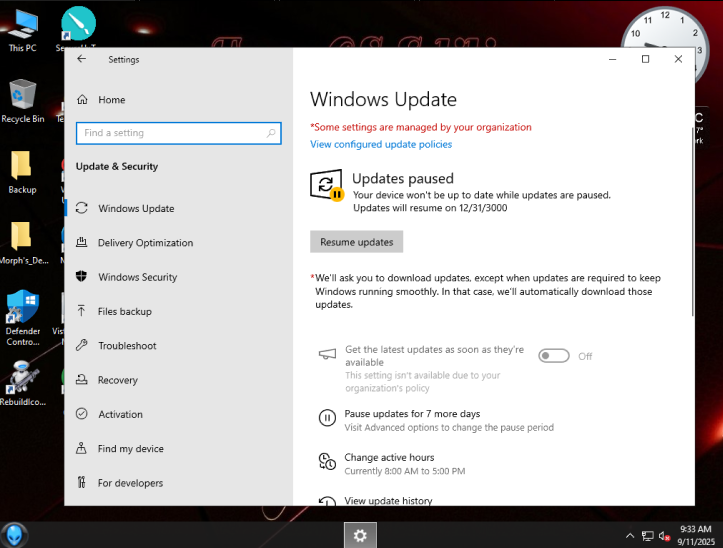This screenshot has height=548, width=723.
Task: Click Change active hours option
Action: [389, 457]
